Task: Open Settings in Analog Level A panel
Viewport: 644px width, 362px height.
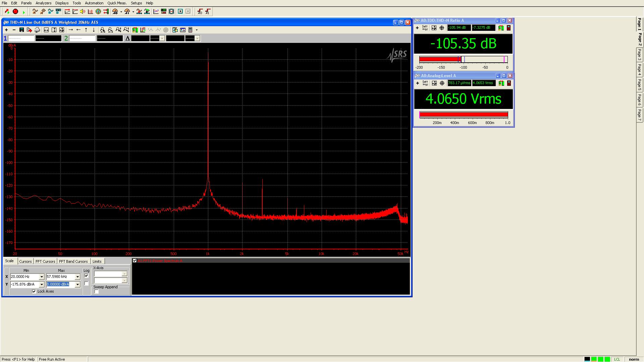Action: pos(425,83)
